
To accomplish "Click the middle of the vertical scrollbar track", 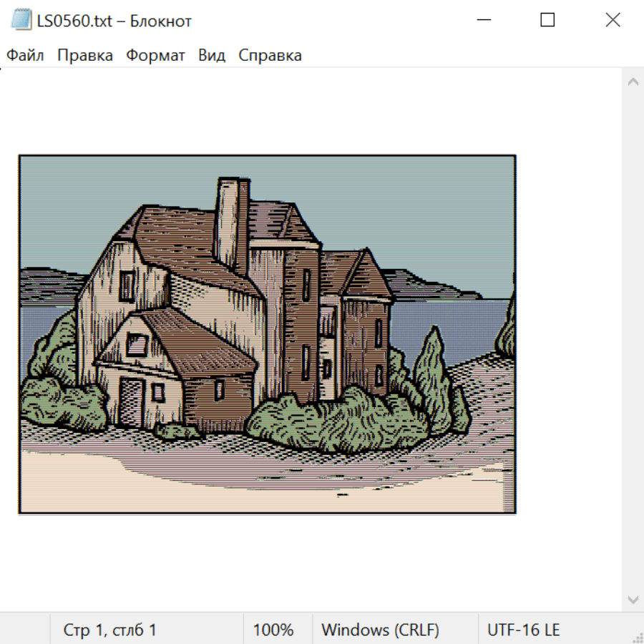I will (x=633, y=341).
